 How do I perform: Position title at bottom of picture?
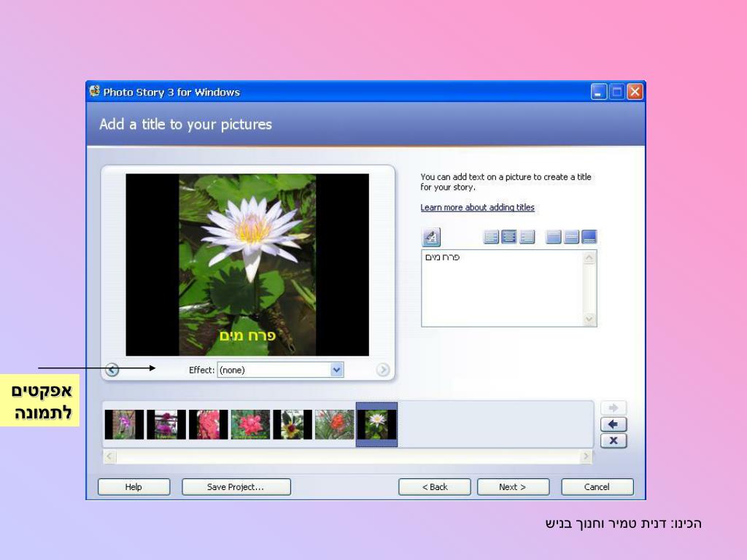click(589, 237)
